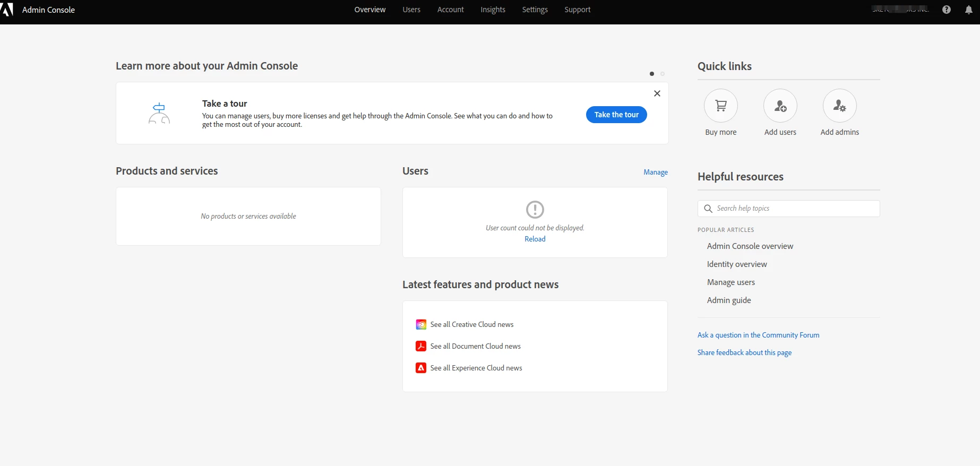The image size is (980, 466).
Task: Switch to the Account tab
Action: 450,10
